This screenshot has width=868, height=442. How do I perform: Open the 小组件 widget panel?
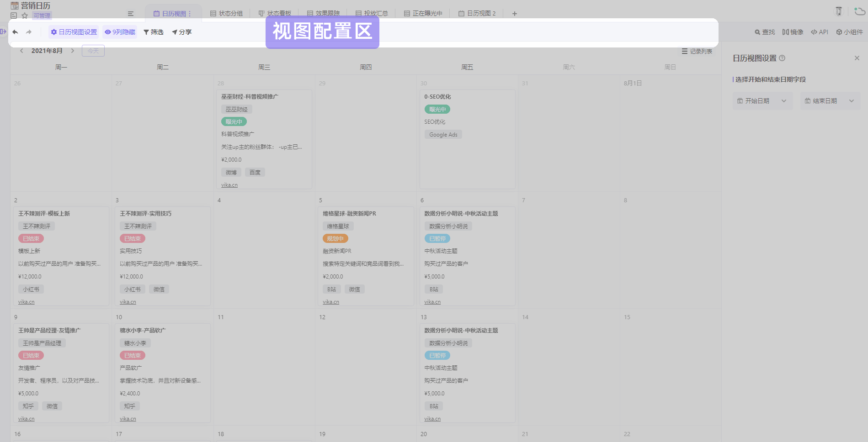[849, 32]
